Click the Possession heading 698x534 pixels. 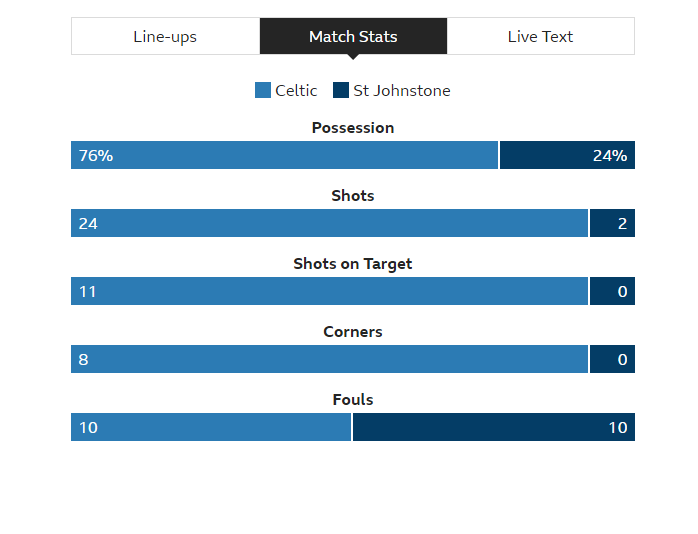[x=353, y=128]
